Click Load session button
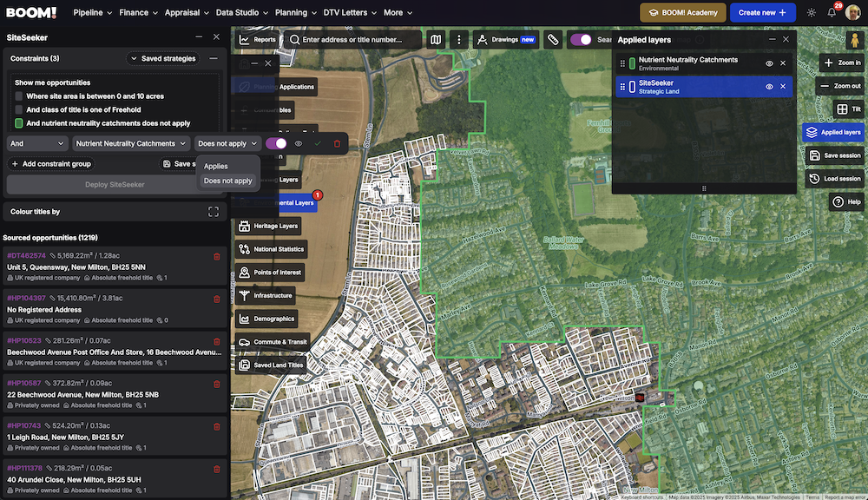This screenshot has width=868, height=500. [x=835, y=179]
